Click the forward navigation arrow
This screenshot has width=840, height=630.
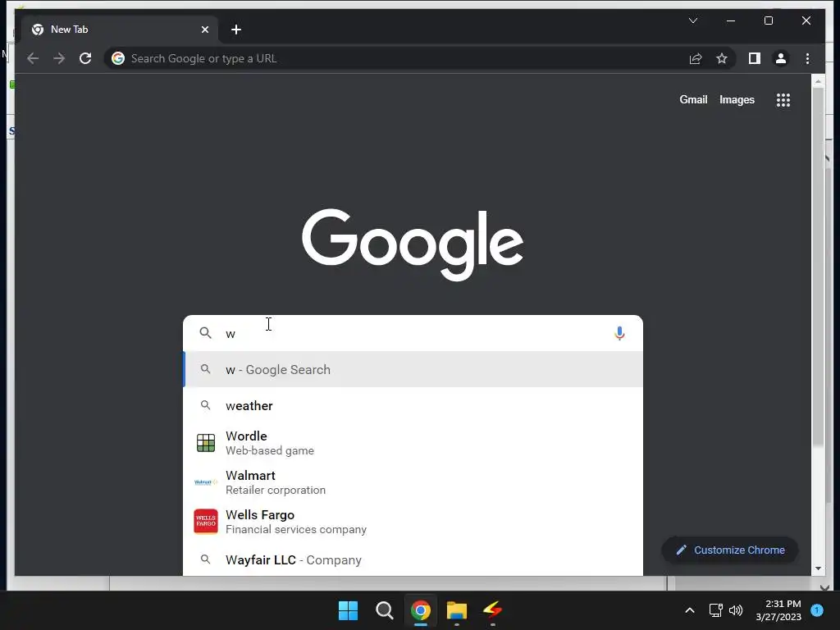tap(59, 58)
